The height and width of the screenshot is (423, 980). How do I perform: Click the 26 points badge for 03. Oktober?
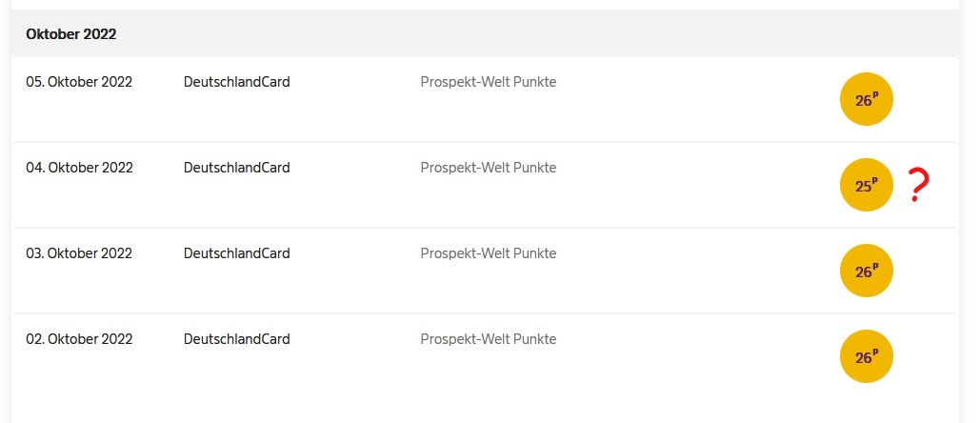click(867, 271)
